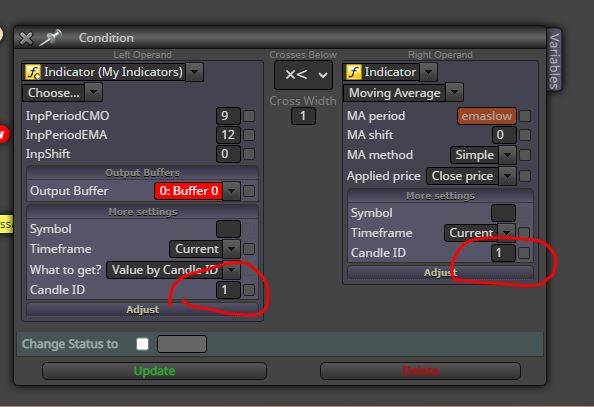Collapse the right operand More settings header
The width and height of the screenshot is (594, 407).
coord(440,196)
